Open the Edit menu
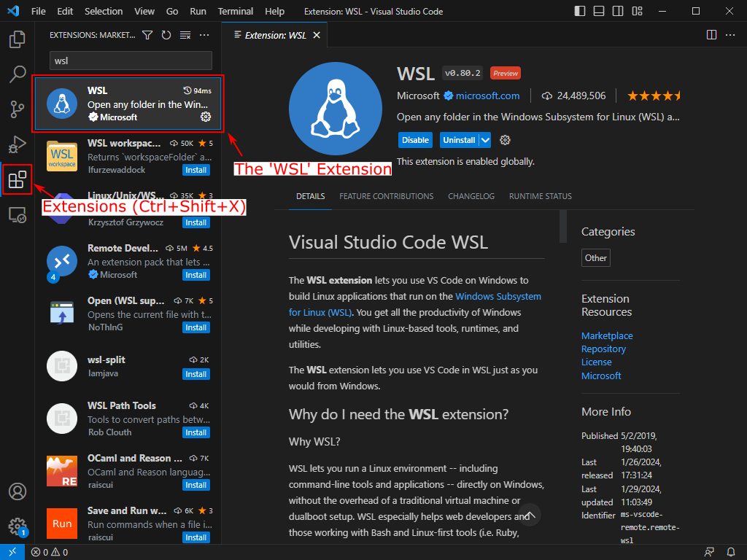Screen dimensions: 747x560 [x=65, y=11]
